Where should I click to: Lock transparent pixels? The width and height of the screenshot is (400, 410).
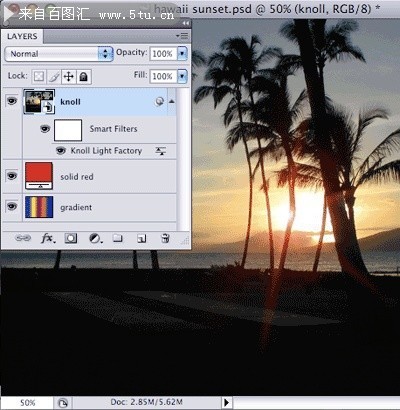pos(39,77)
